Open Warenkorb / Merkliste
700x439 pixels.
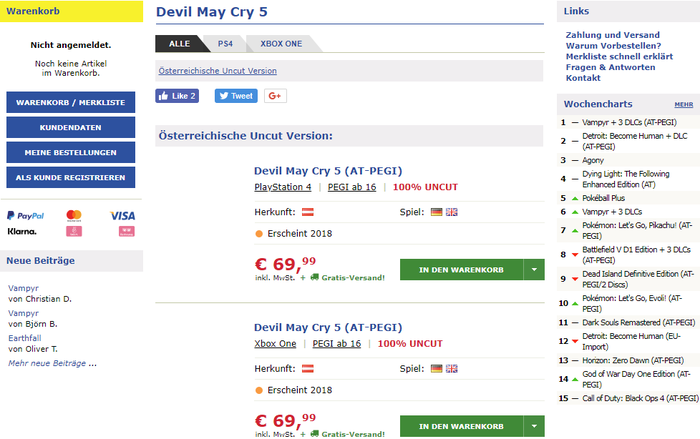pyautogui.click(x=69, y=103)
